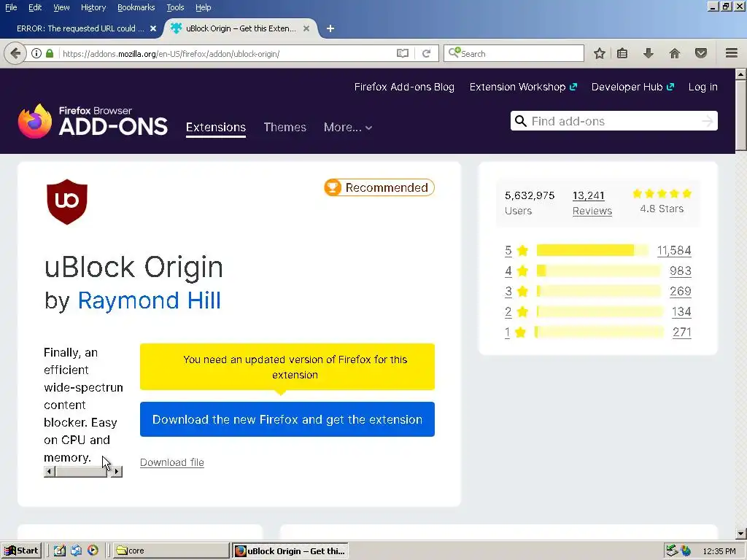Screen dimensions: 747x560
Task: Select the Themes navigation tab
Action: coord(285,127)
